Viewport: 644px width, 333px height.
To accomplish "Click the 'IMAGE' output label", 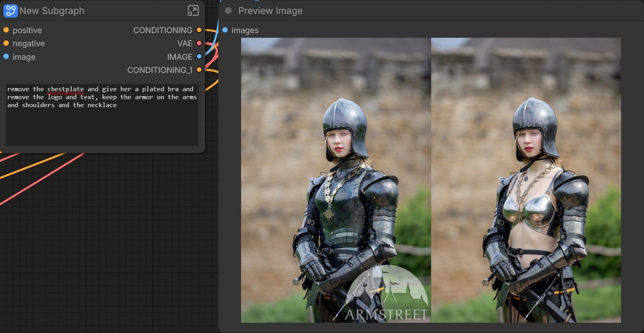I will [x=180, y=57].
